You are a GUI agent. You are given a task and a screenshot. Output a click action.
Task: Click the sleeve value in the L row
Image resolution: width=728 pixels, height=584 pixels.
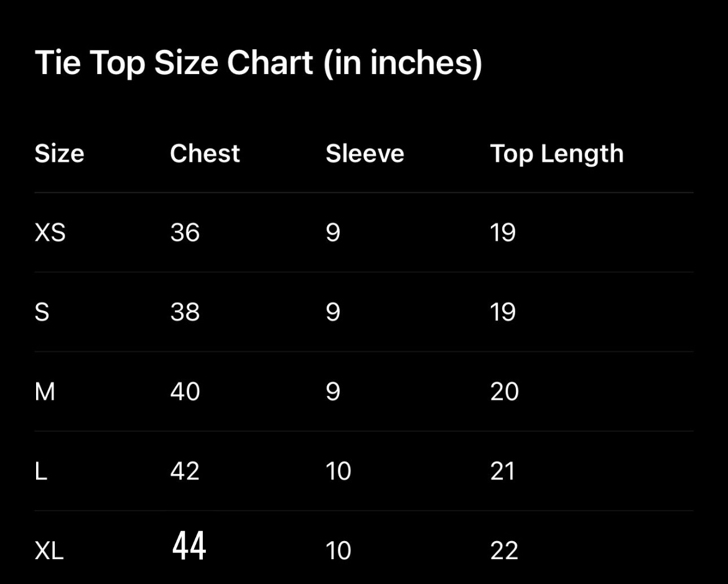[x=338, y=471]
